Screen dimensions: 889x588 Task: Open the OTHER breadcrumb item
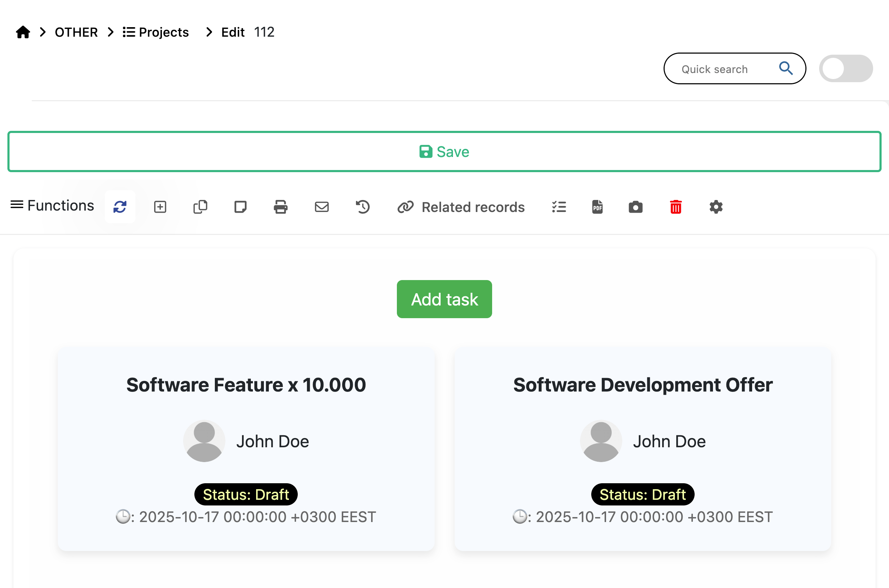76,32
